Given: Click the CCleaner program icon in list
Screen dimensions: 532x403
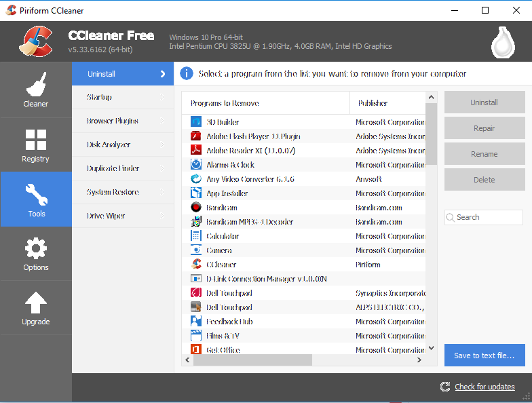Looking at the screenshot, I should [x=195, y=265].
